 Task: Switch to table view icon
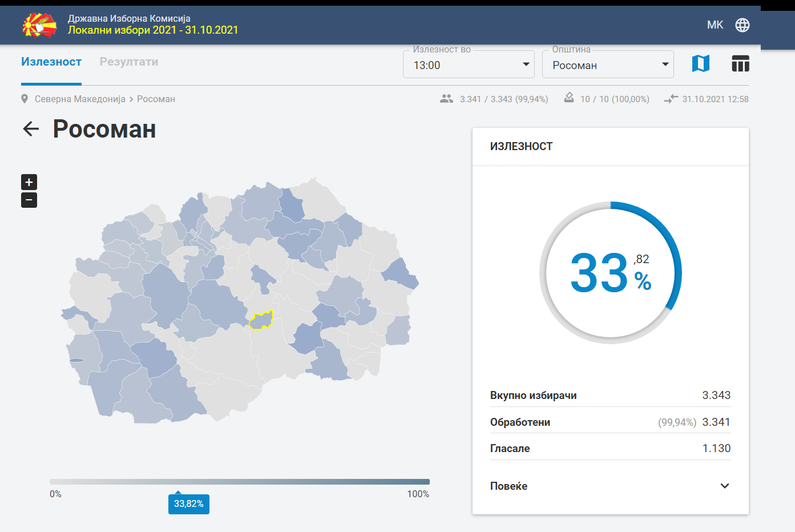[740, 63]
